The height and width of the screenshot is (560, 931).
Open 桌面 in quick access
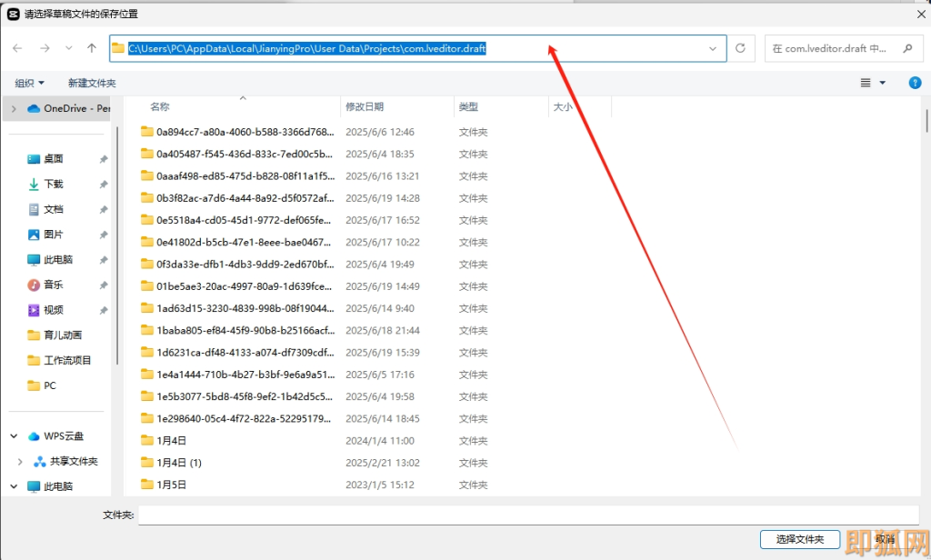[x=45, y=158]
